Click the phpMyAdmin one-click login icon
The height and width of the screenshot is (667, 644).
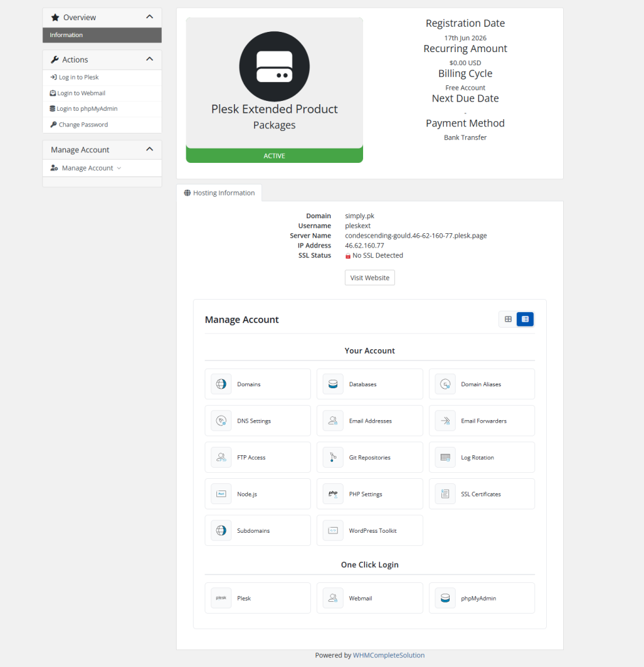(445, 598)
